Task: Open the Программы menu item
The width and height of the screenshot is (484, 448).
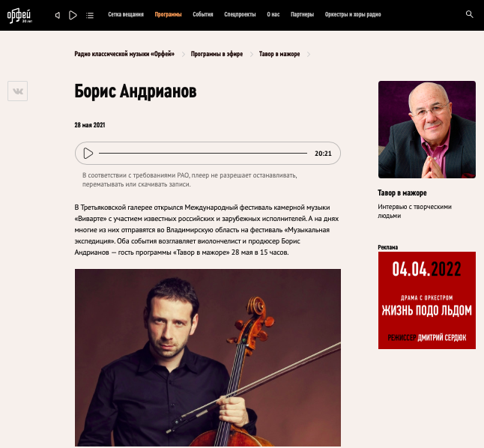Action: click(169, 14)
